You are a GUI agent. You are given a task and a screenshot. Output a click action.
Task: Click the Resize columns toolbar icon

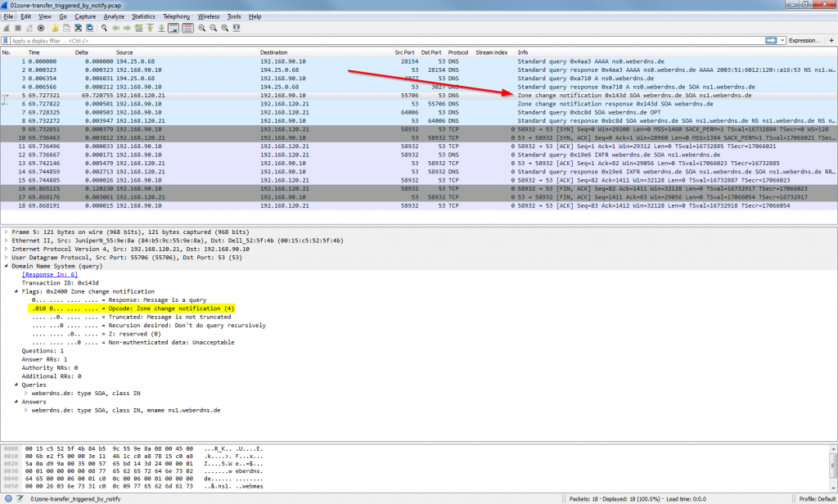coord(237,28)
